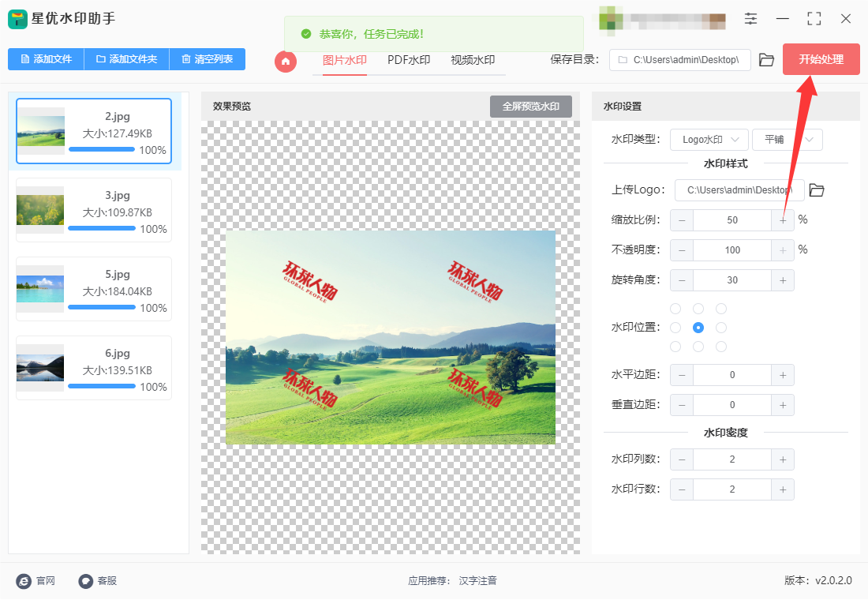Click the red home icon button
Screen dimensions: 868x600
coord(286,61)
